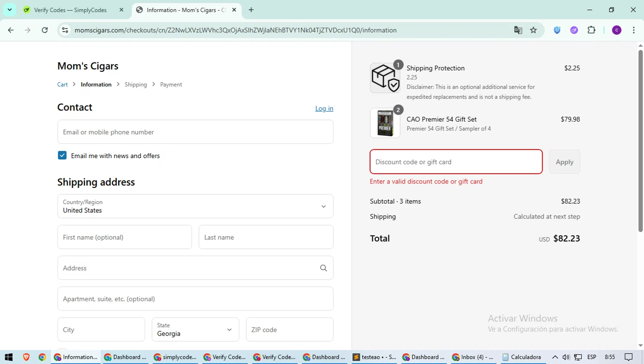Open the Extensions puzzle piece menu
The image size is (644, 364).
coord(592,30)
